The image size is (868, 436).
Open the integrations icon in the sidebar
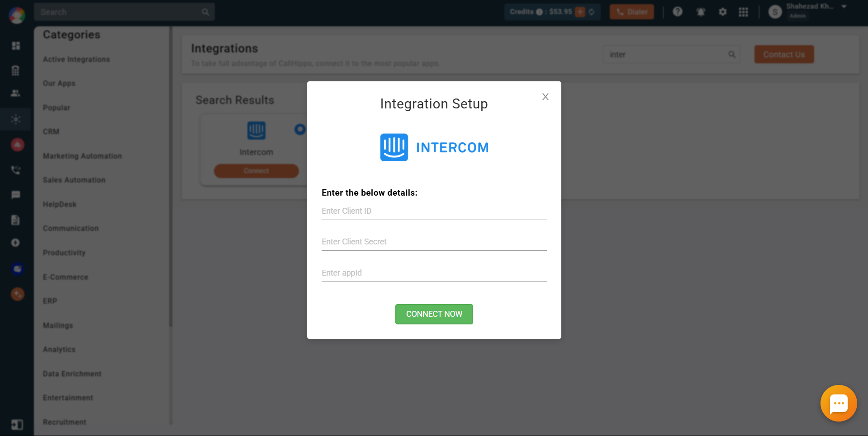16,119
